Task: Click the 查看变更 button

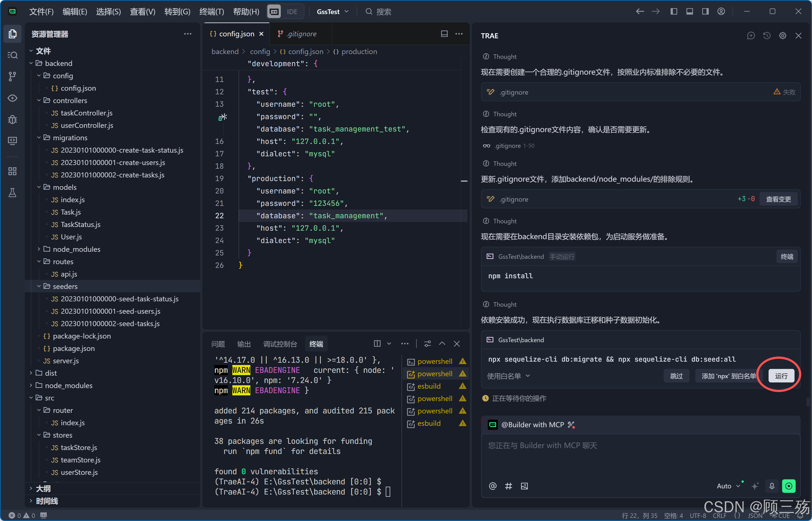Action: pos(778,199)
